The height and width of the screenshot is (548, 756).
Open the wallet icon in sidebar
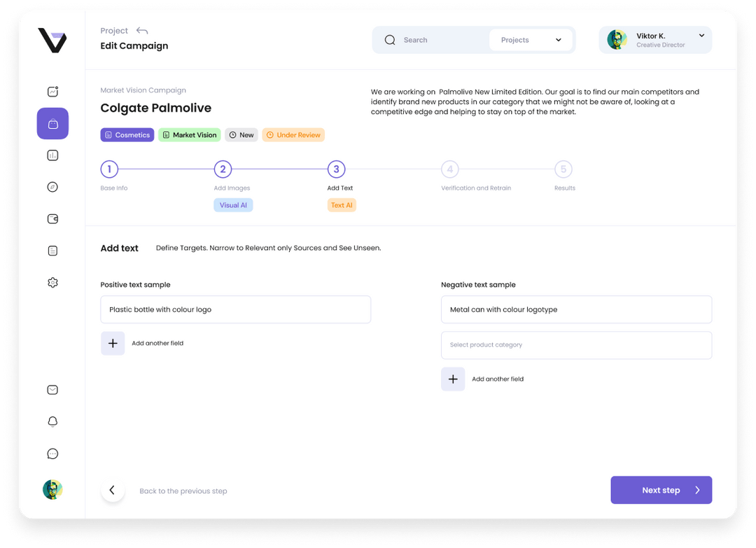[52, 219]
